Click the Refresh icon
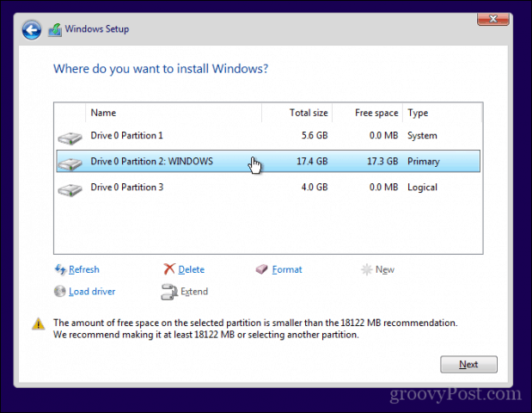This screenshot has height=413, width=532. point(60,269)
